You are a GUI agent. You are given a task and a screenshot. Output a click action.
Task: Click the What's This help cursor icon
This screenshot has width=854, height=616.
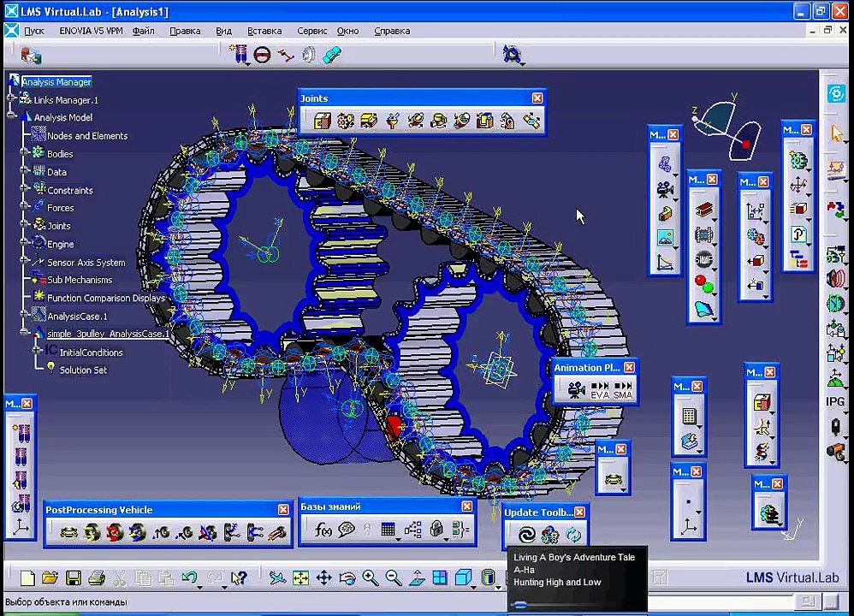tap(238, 578)
